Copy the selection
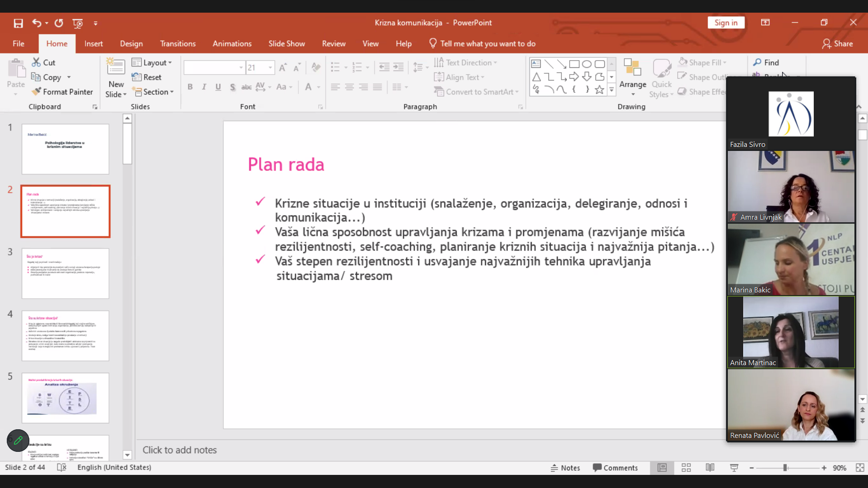 tap(47, 77)
